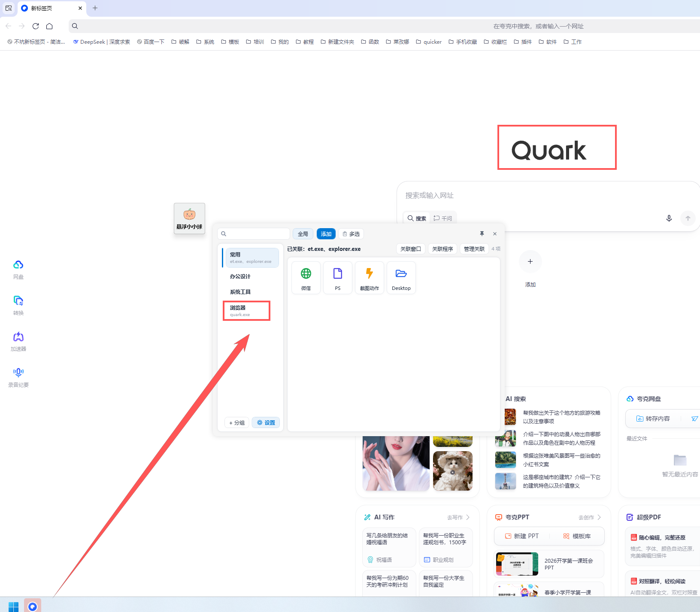This screenshot has width=700, height=612.
Task: Launch the 截图动作 lightning shortcut
Action: coord(369,277)
